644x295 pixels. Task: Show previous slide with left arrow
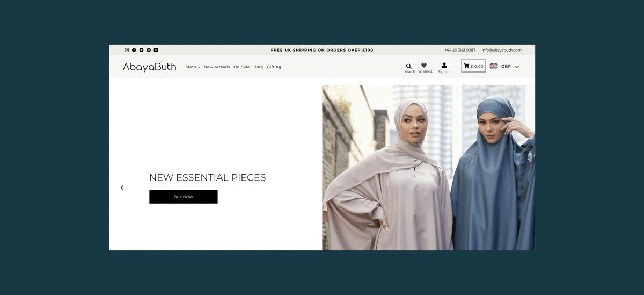point(122,188)
